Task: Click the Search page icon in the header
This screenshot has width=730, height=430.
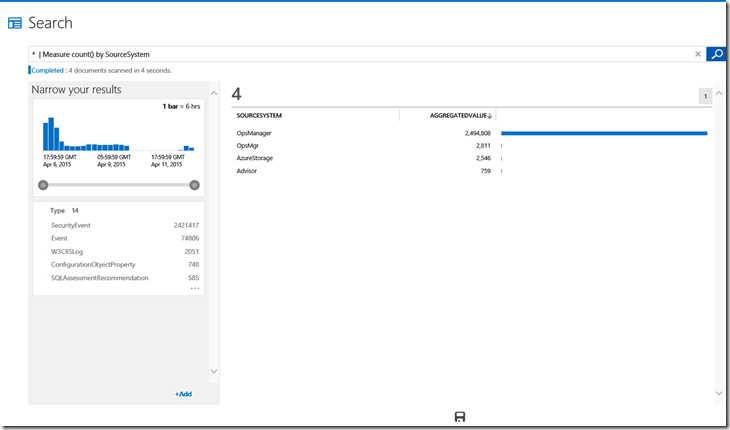Action: coord(15,23)
